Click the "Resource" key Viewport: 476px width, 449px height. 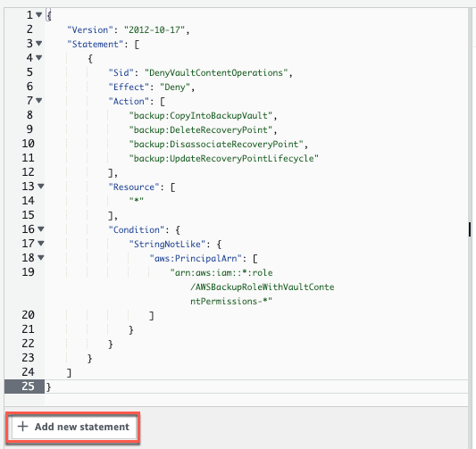(134, 187)
